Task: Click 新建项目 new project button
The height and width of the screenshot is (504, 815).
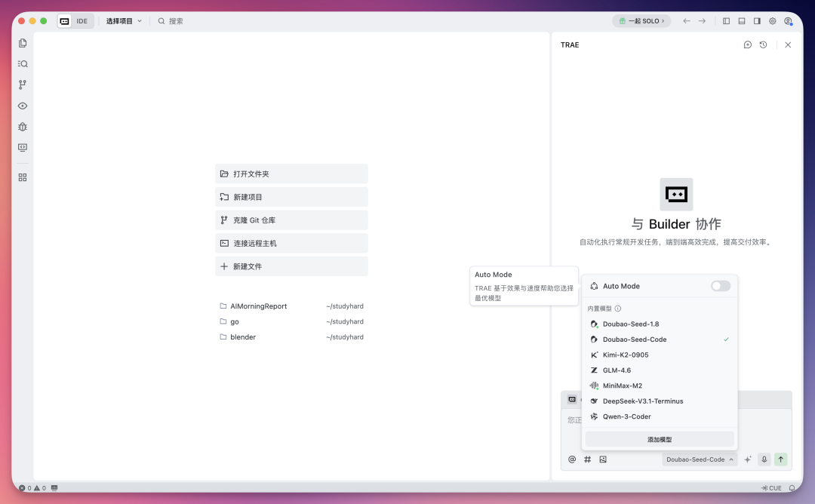Action: pyautogui.click(x=291, y=197)
